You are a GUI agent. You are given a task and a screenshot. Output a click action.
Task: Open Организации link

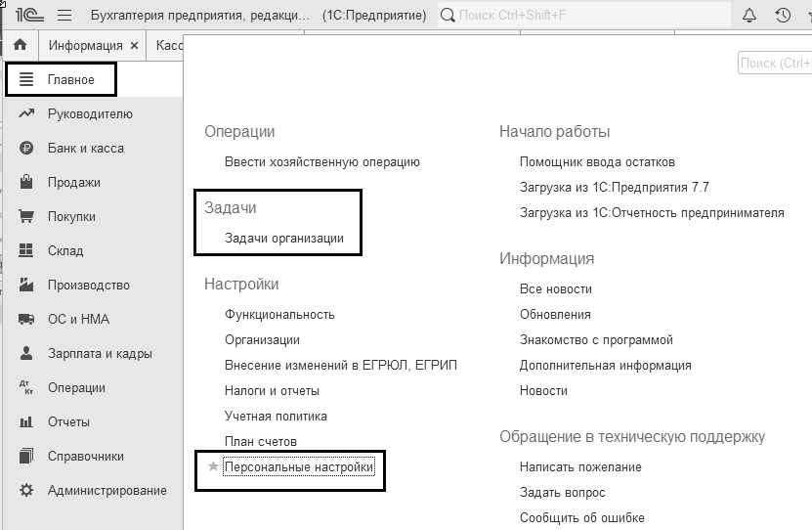pyautogui.click(x=262, y=340)
